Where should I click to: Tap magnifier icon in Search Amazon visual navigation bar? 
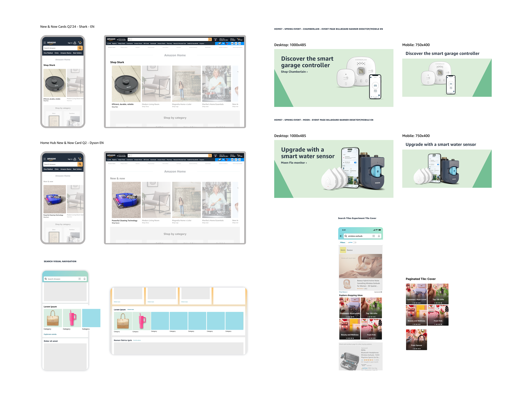click(x=46, y=279)
